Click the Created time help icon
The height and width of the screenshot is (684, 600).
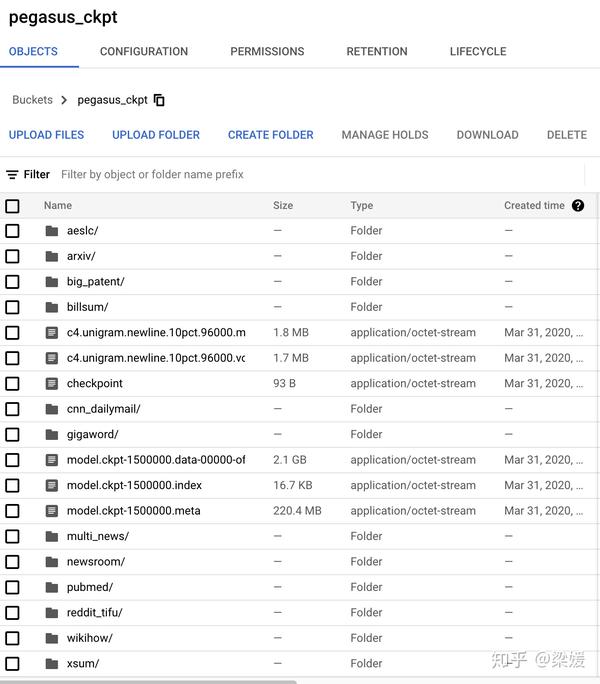[578, 206]
